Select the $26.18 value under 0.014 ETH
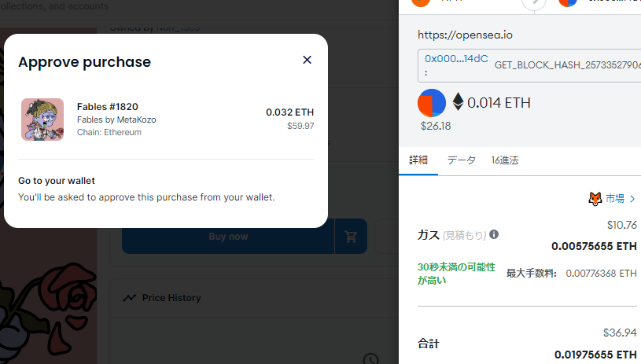Screen dimensions: 641x364 (436, 127)
